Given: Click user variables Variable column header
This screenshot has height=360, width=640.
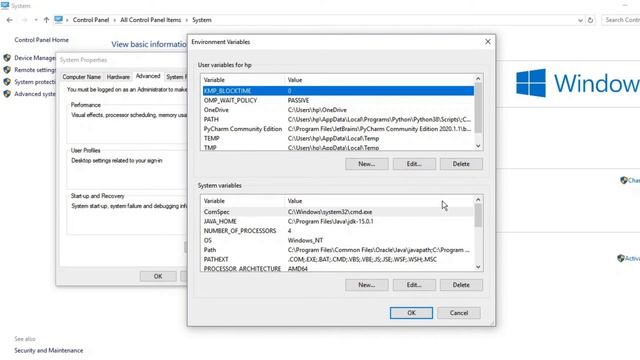Looking at the screenshot, I should [x=243, y=80].
